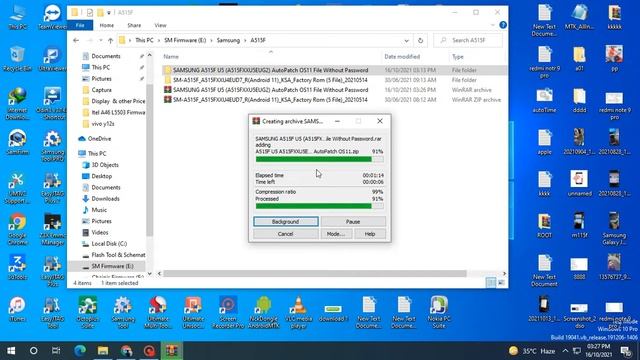
Task: Select SM Firmware (E:) in breadcrumb
Action: coord(185,40)
